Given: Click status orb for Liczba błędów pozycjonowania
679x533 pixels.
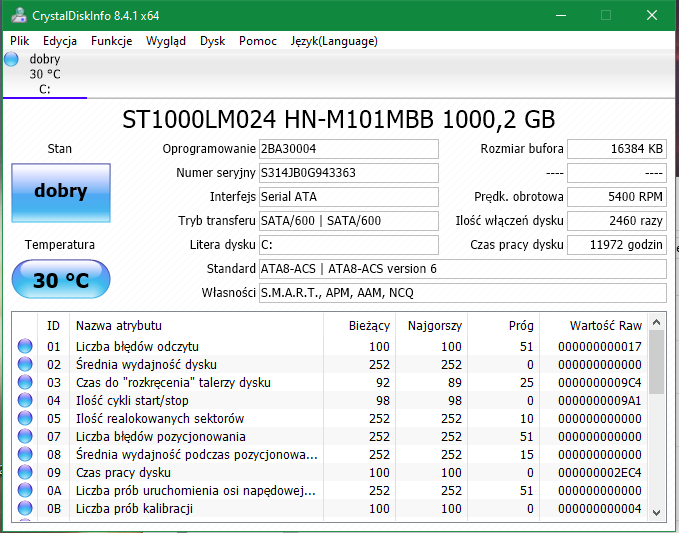Looking at the screenshot, I should [25, 436].
